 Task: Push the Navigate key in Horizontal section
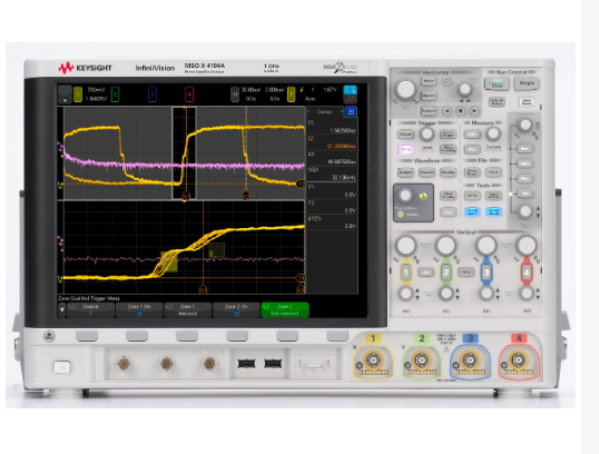429,111
